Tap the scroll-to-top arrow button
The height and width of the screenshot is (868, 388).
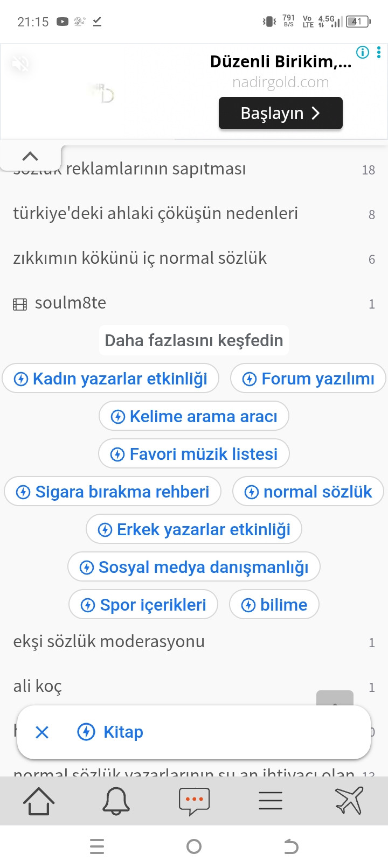(x=335, y=698)
